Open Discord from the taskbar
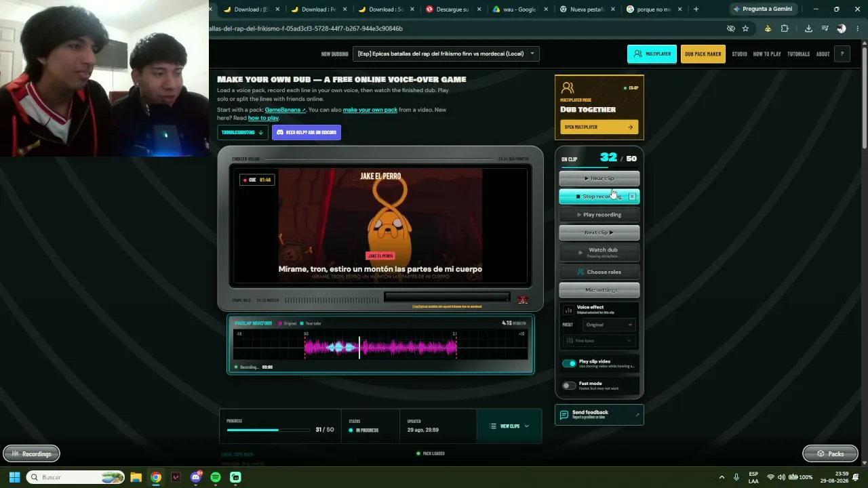 (196, 477)
